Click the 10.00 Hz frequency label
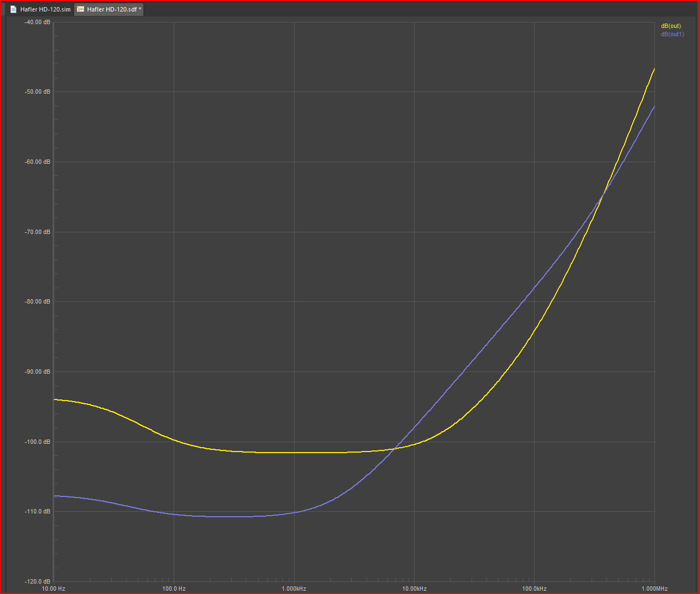Image resolution: width=700 pixels, height=594 pixels. [x=54, y=589]
